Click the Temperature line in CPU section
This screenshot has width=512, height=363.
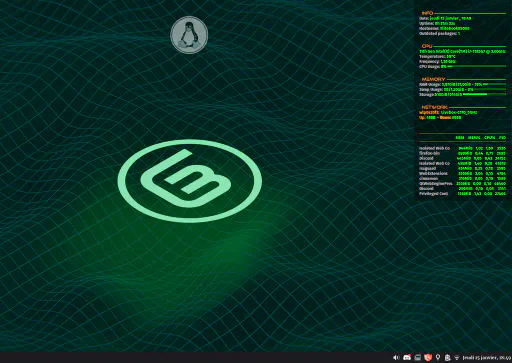point(437,57)
